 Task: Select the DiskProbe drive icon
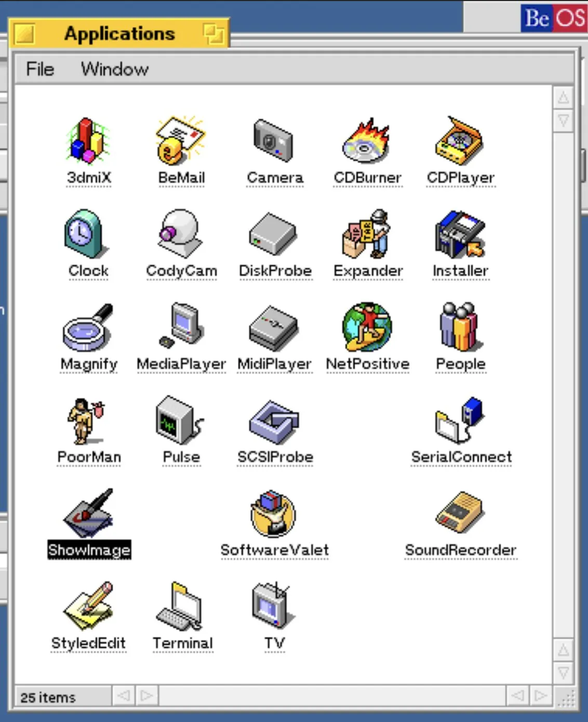click(274, 234)
